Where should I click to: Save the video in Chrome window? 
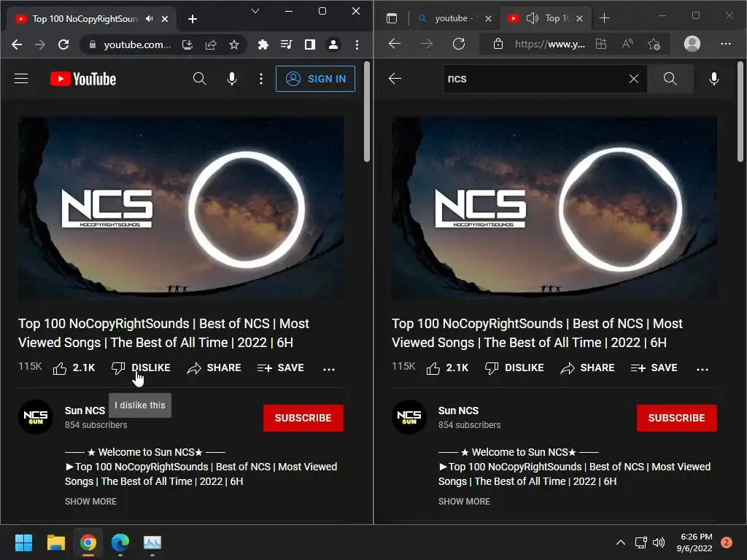click(281, 368)
